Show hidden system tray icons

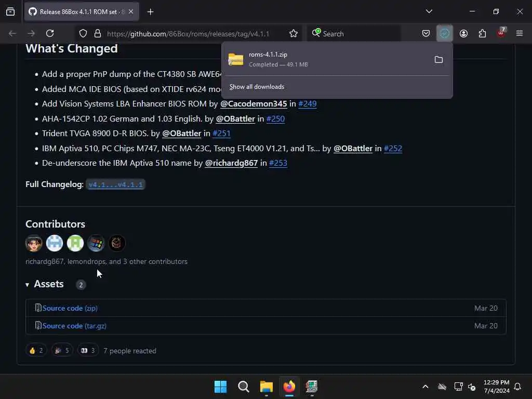[x=425, y=387]
